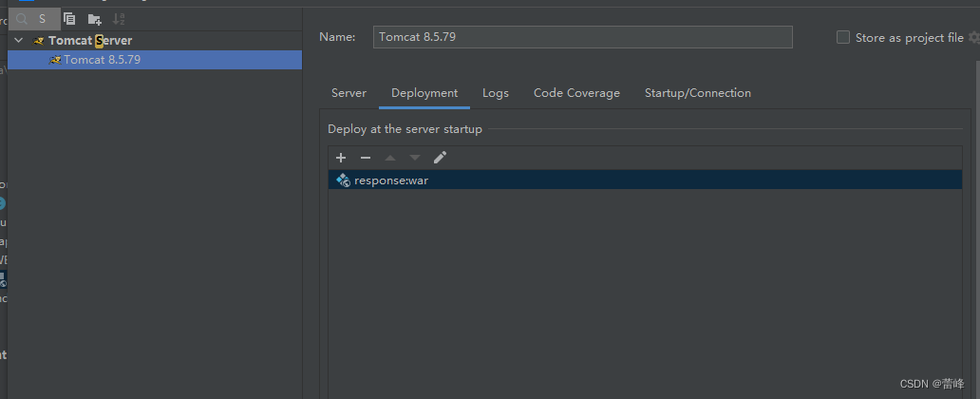The height and width of the screenshot is (399, 980).
Task: Select the Tomcat 8.5.79 tree item
Action: click(155, 60)
